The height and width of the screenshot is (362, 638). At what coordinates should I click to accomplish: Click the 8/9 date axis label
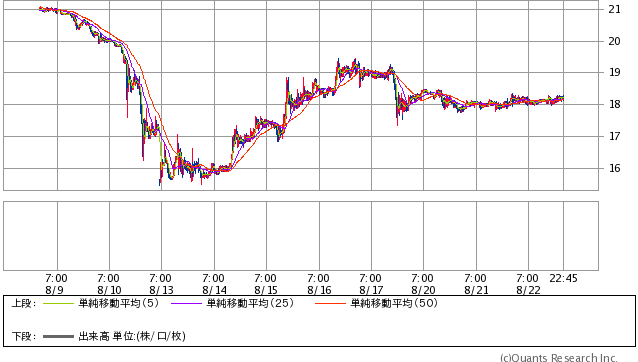coord(54,290)
